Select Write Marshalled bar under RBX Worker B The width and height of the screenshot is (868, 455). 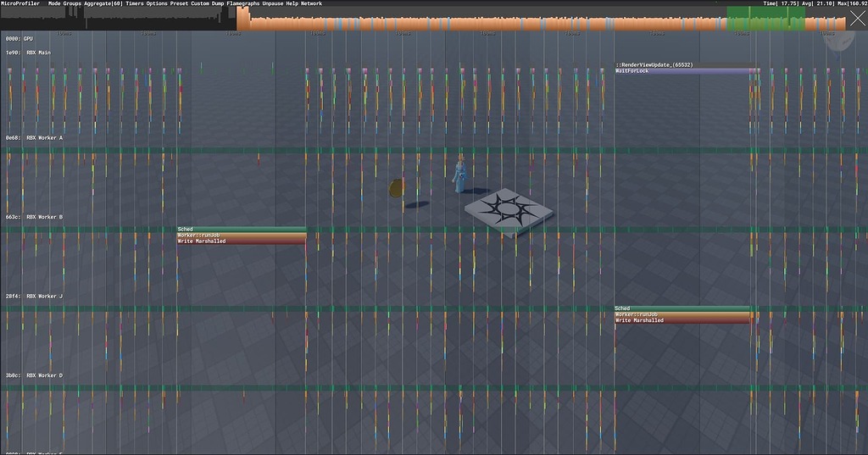242,241
